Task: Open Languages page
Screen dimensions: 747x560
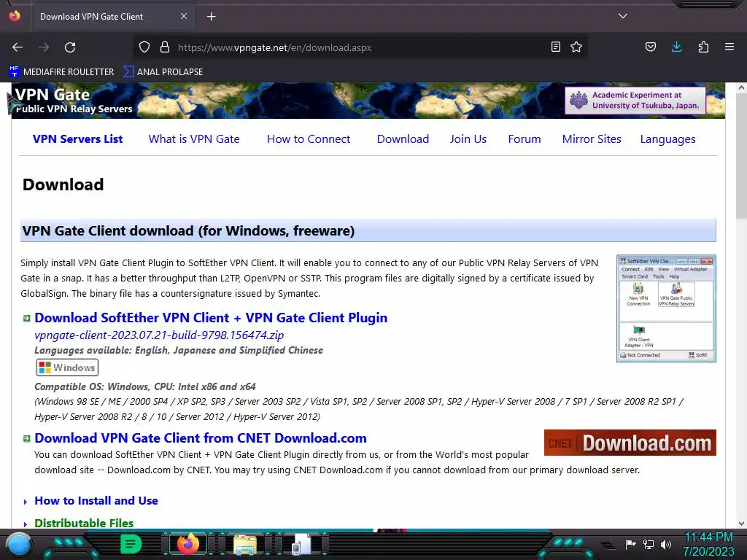Action: click(x=668, y=139)
